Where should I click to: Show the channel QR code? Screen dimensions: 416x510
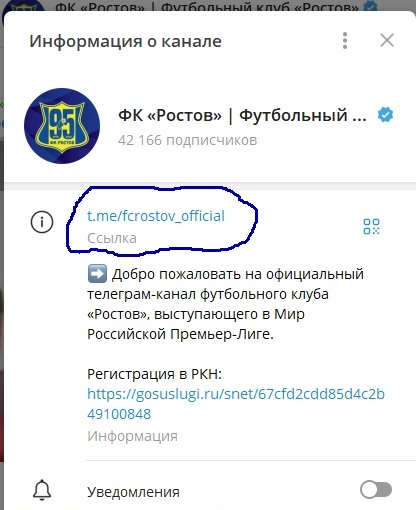(x=371, y=226)
